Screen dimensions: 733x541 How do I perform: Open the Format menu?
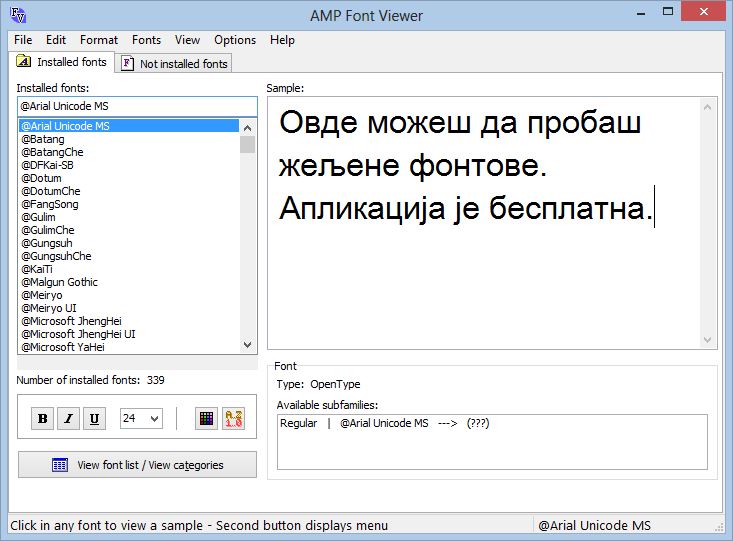(x=99, y=40)
